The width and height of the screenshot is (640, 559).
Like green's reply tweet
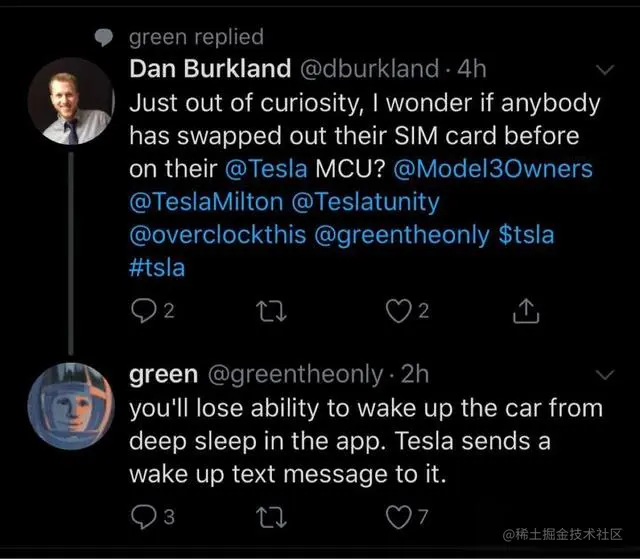click(401, 518)
